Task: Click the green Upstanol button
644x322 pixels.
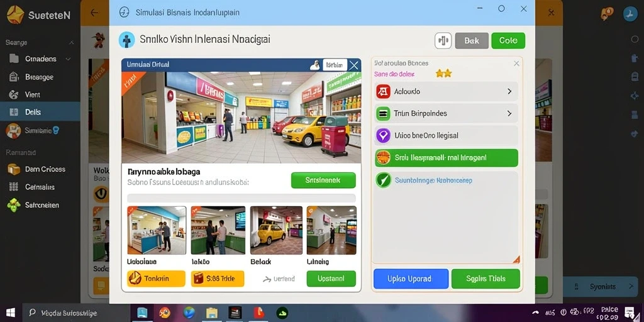Action: coord(331,279)
